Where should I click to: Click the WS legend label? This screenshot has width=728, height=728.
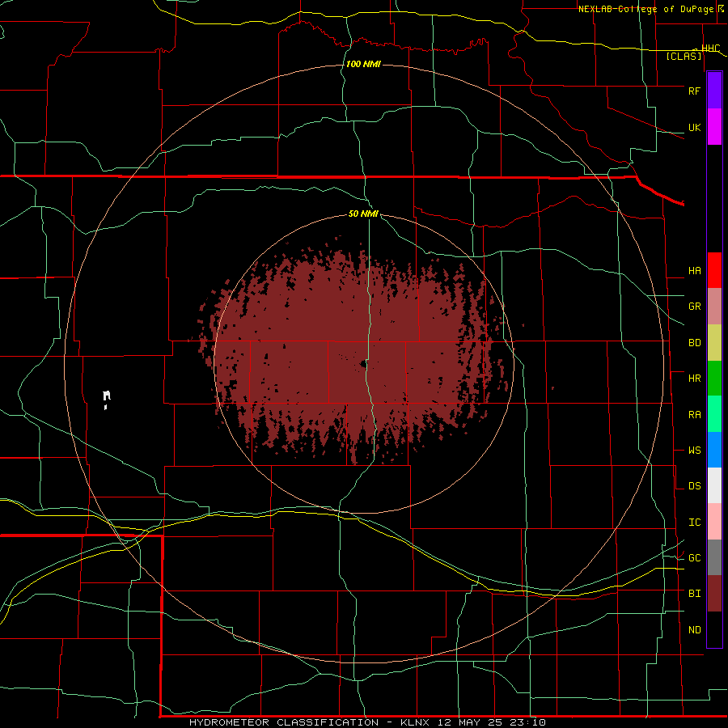[x=694, y=451]
